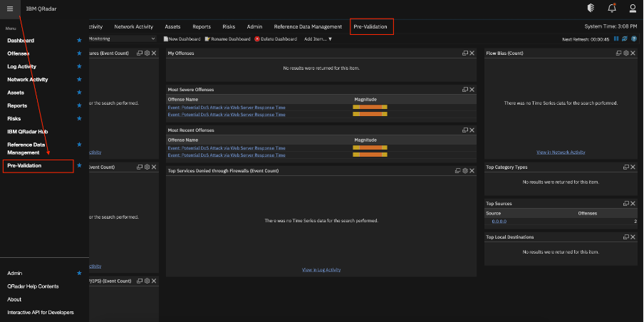Open QRadar Help Contents

[33, 286]
